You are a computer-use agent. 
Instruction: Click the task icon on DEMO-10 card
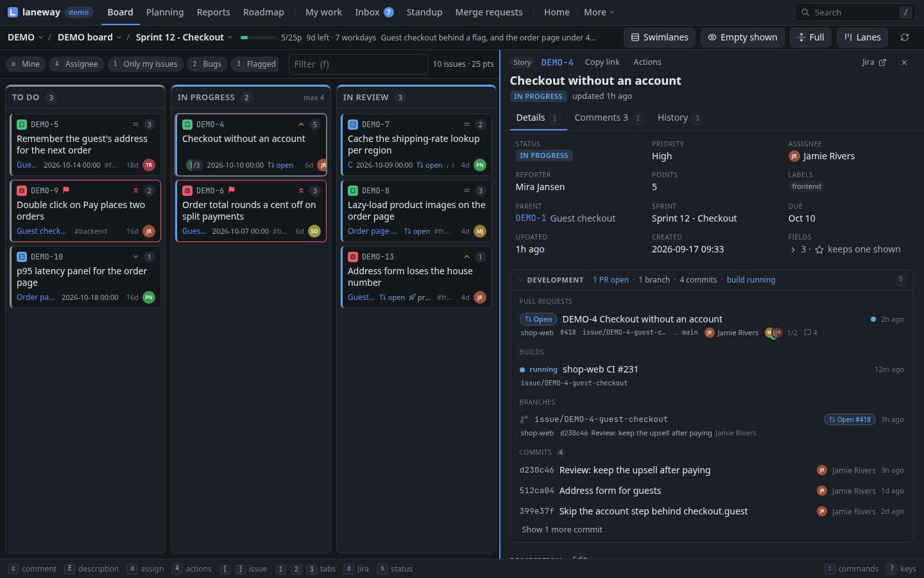point(22,257)
